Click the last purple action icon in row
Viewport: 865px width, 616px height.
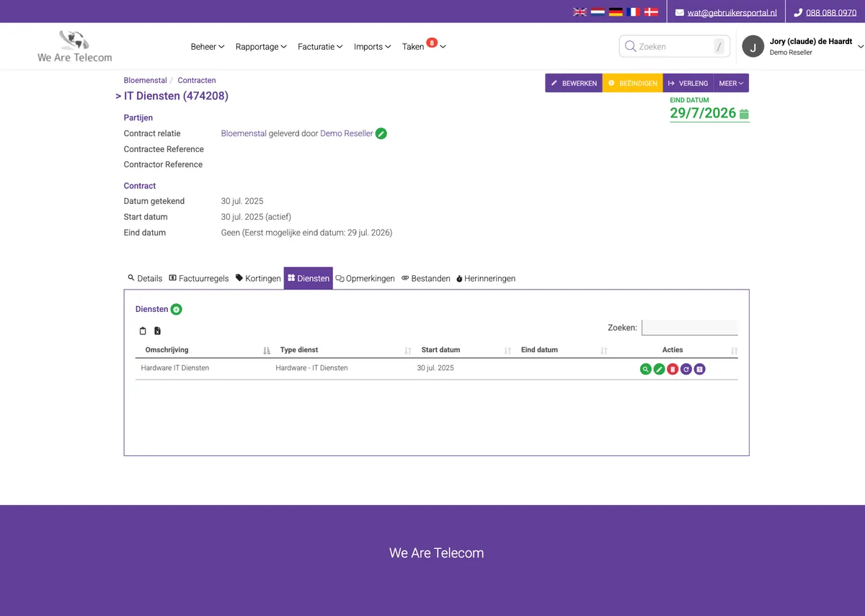pyautogui.click(x=700, y=369)
